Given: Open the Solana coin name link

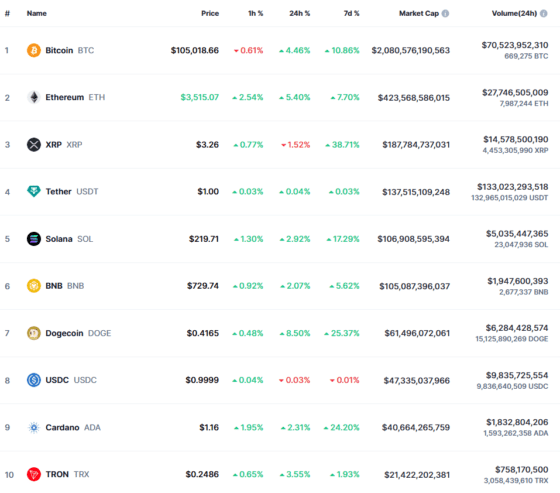Looking at the screenshot, I should pyautogui.click(x=59, y=239).
